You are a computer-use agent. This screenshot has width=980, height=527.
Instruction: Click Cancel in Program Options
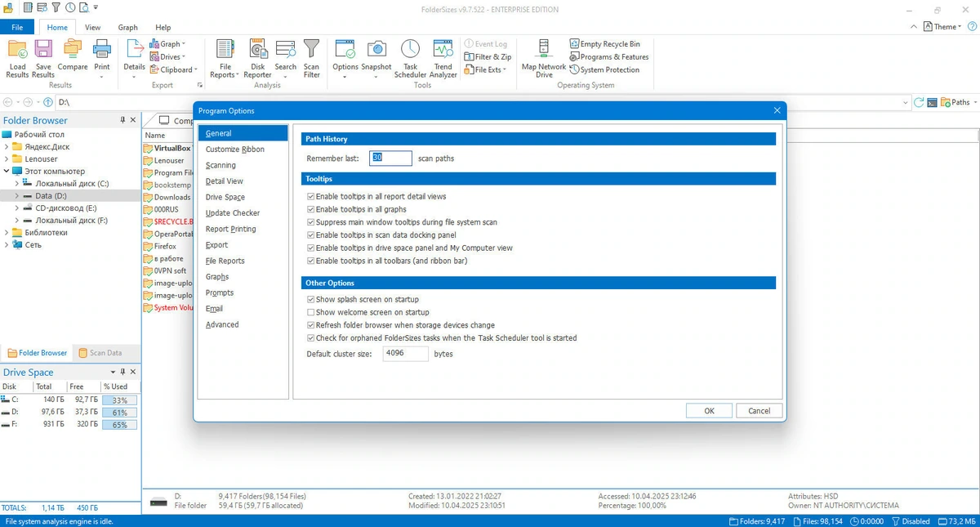(x=759, y=411)
